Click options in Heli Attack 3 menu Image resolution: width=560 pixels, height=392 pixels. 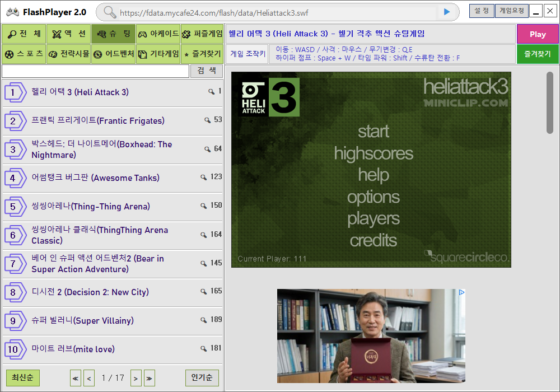point(373,198)
